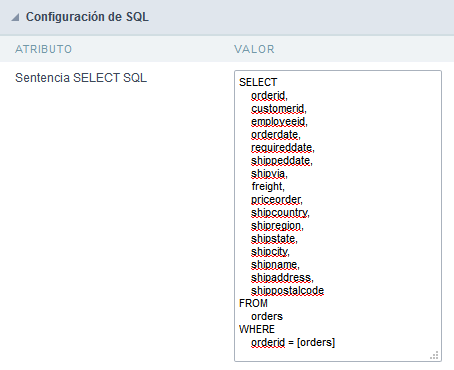The image size is (454, 370).
Task: Click the [orders] variable in WHERE clause
Action: pyautogui.click(x=316, y=343)
